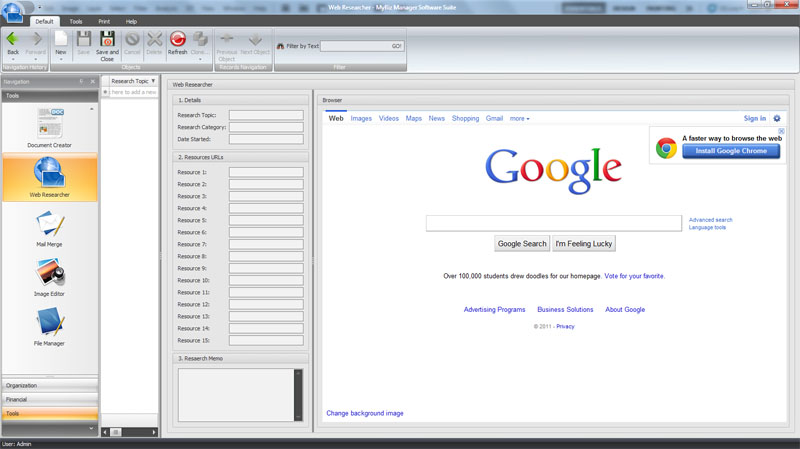Create a New object from toolbar
The height and width of the screenshot is (449, 800).
(61, 39)
